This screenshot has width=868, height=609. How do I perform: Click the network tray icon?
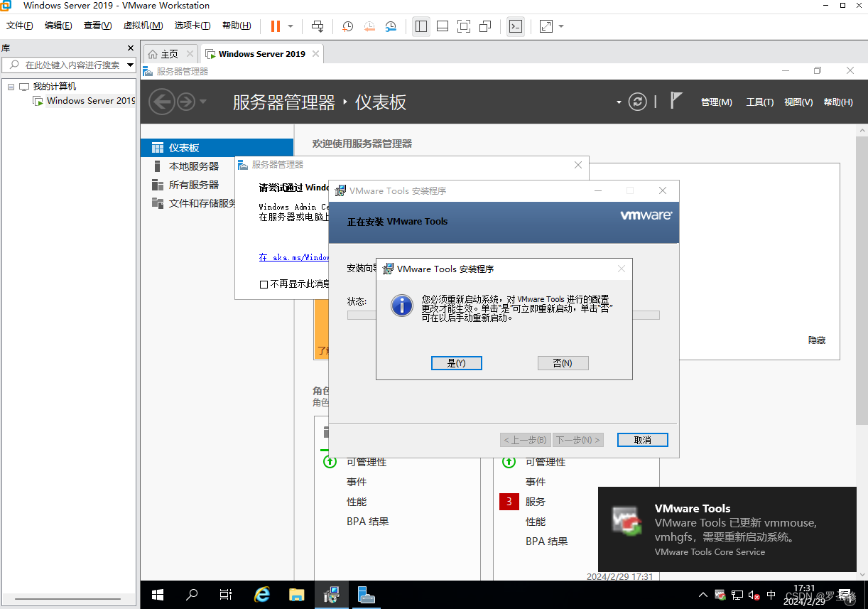pyautogui.click(x=737, y=595)
